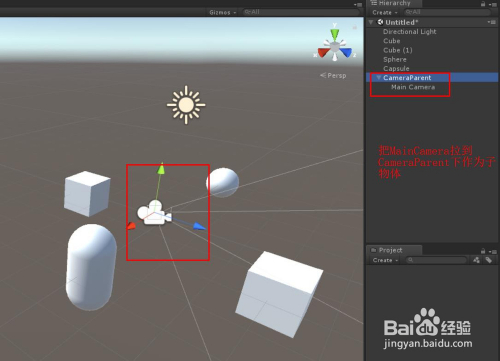Click the Project search by label icon
Screen dimensions: 500x361
[488, 260]
